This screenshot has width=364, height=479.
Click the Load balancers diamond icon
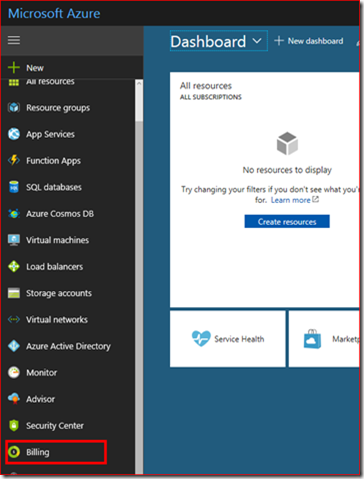14,266
